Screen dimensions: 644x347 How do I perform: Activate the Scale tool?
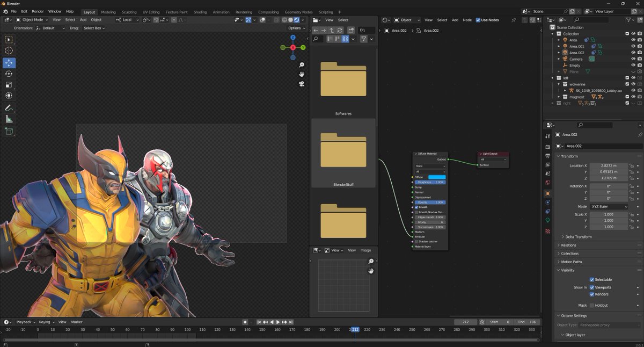coord(9,84)
